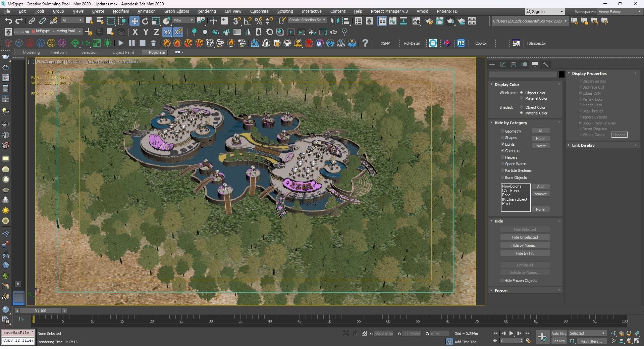Toggle the Angle Snap icon
Screen dimensions: 644x349
248,21
